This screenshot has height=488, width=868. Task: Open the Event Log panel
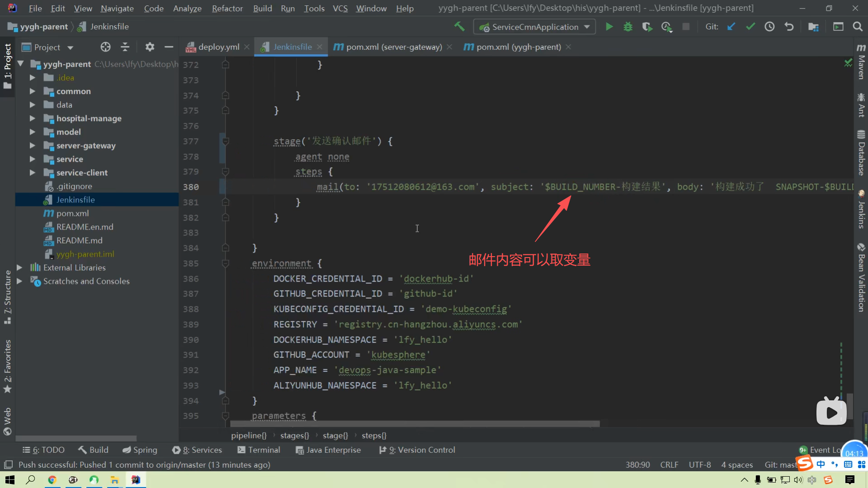[x=820, y=450]
